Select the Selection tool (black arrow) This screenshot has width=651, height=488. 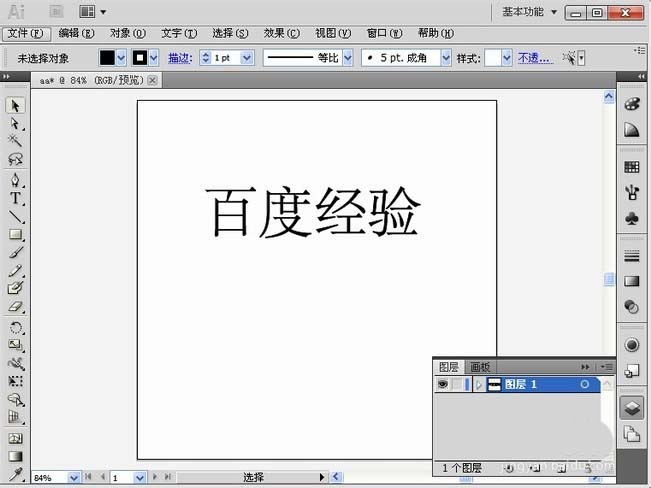[x=15, y=105]
